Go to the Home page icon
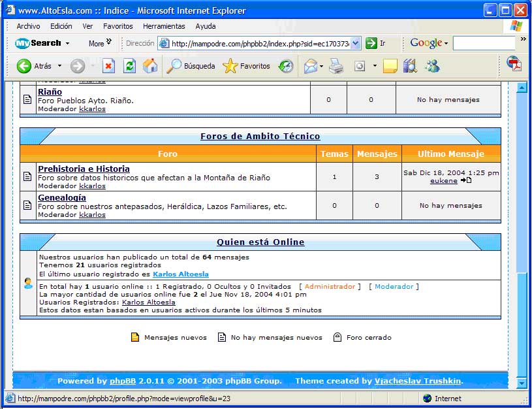The image size is (532, 409). (x=150, y=66)
